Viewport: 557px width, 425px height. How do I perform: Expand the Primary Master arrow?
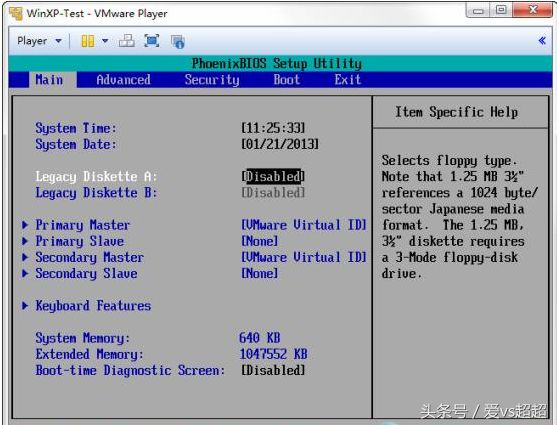[x=25, y=225]
